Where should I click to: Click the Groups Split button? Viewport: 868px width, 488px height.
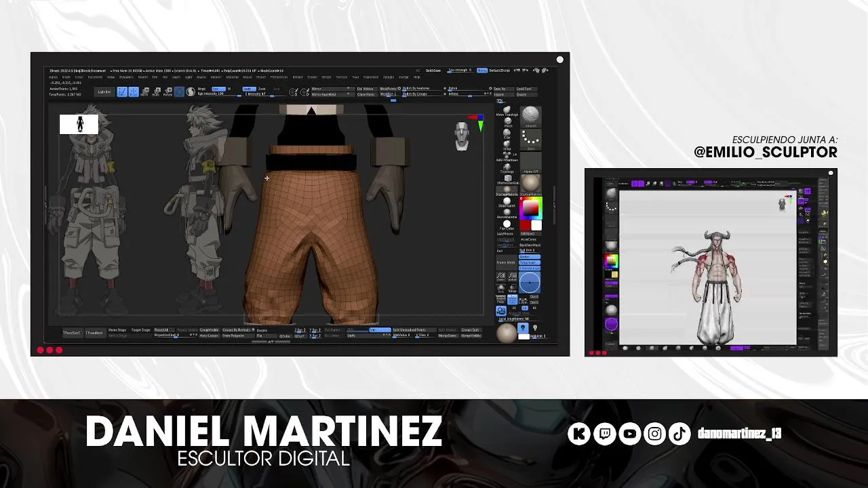470,330
